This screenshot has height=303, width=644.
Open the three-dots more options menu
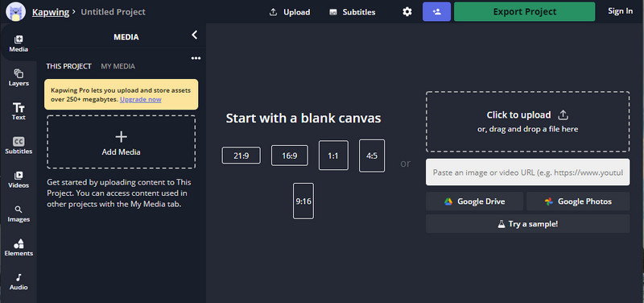coord(196,58)
